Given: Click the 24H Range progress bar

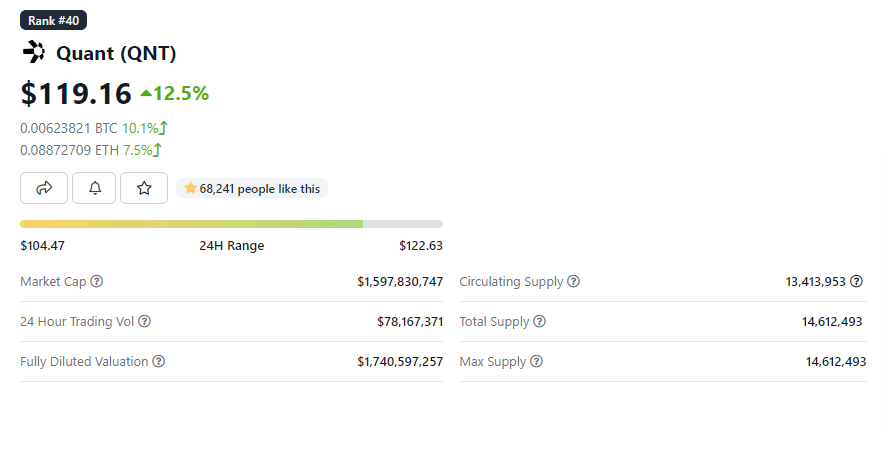Looking at the screenshot, I should coord(231,224).
